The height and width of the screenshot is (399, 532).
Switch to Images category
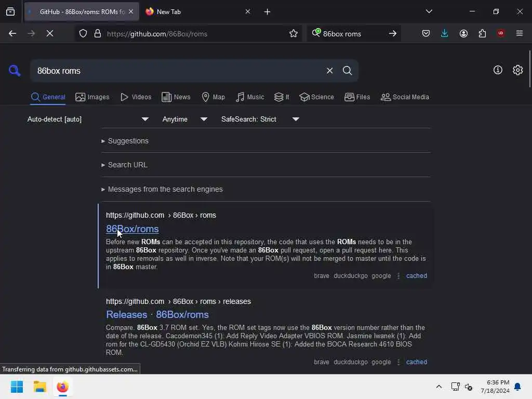(x=92, y=97)
